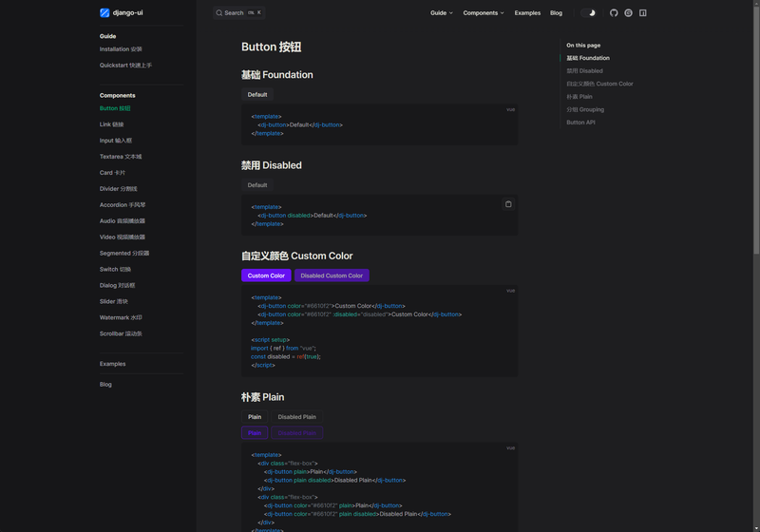Click the Disabled Custom Color button
This screenshot has width=760, height=532.
(x=332, y=275)
